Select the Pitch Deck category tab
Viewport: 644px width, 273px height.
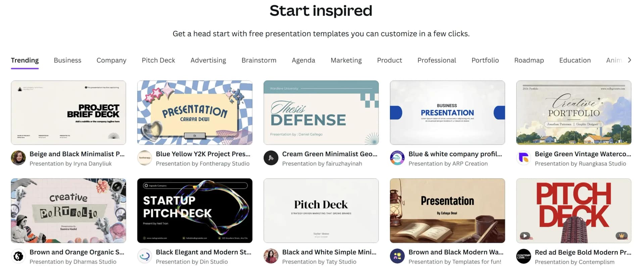point(158,60)
